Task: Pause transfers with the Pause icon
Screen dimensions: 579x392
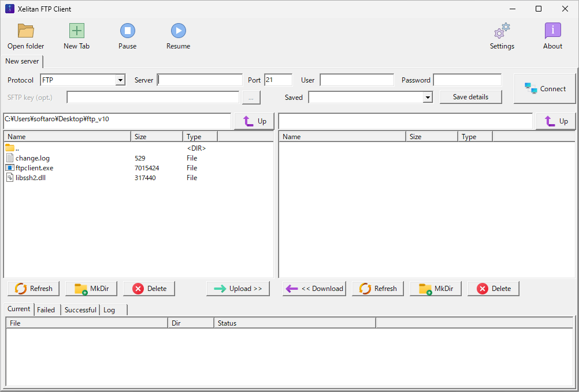Action: 127,31
